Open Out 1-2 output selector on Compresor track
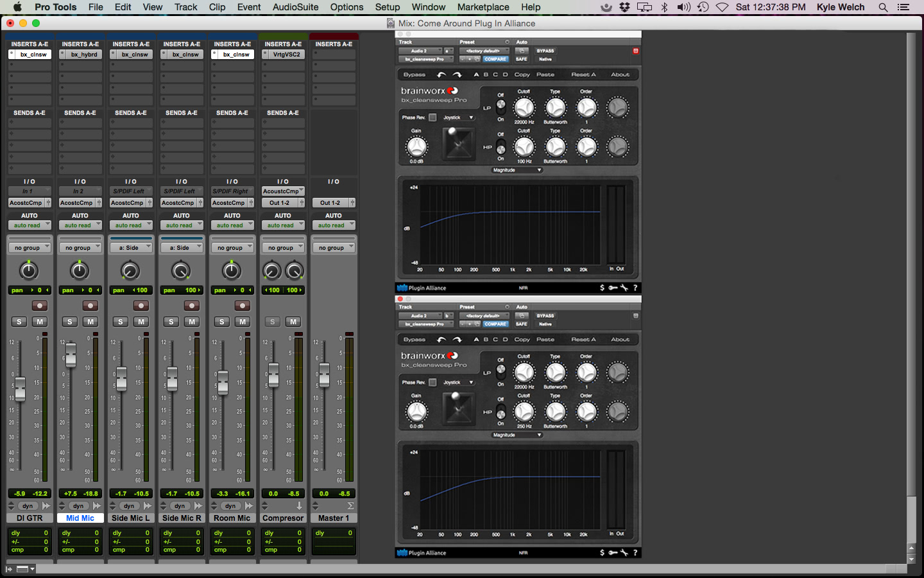This screenshot has height=578, width=924. point(279,203)
